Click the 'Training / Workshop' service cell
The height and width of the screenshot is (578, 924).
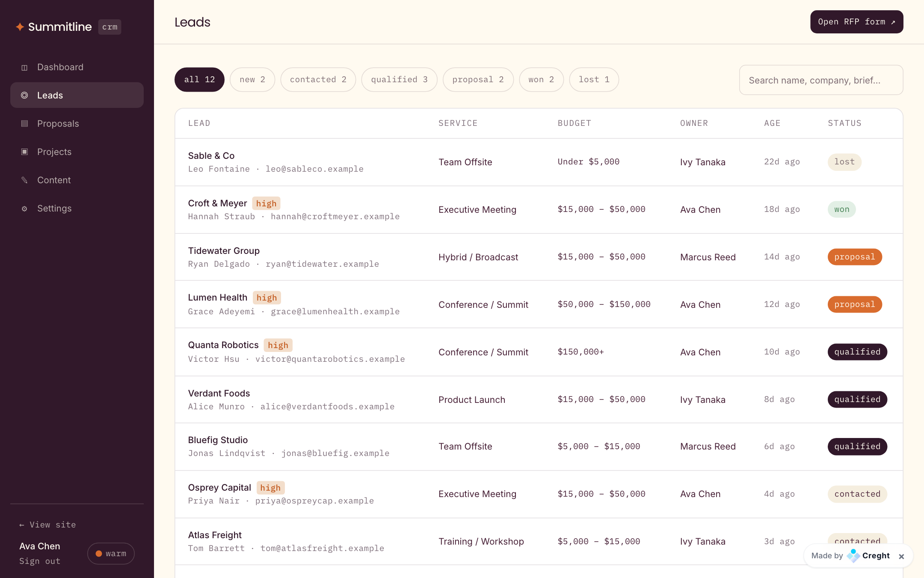[x=481, y=542]
